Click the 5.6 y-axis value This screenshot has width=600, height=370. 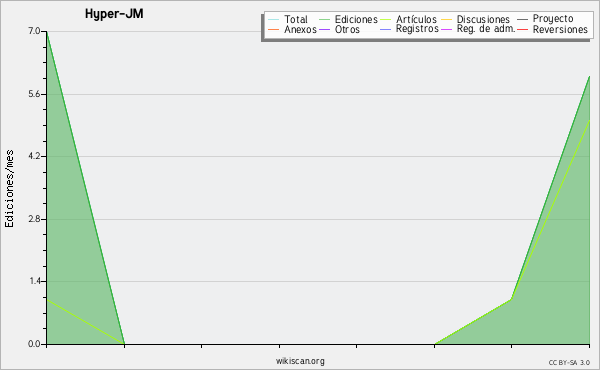(x=34, y=94)
